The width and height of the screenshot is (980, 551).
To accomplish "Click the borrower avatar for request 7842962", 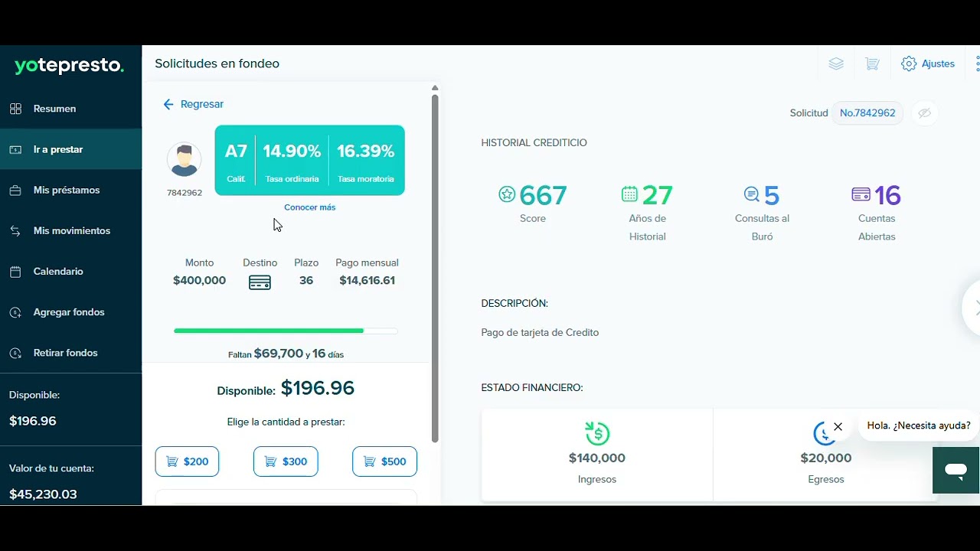I will [184, 160].
